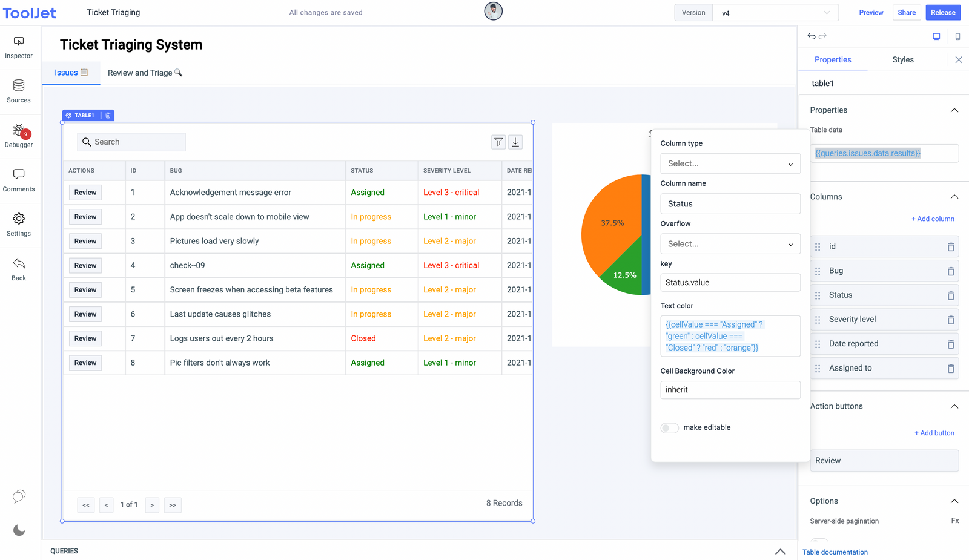Click the undo arrow icon
Screen dimensions: 969x560
pos(812,36)
